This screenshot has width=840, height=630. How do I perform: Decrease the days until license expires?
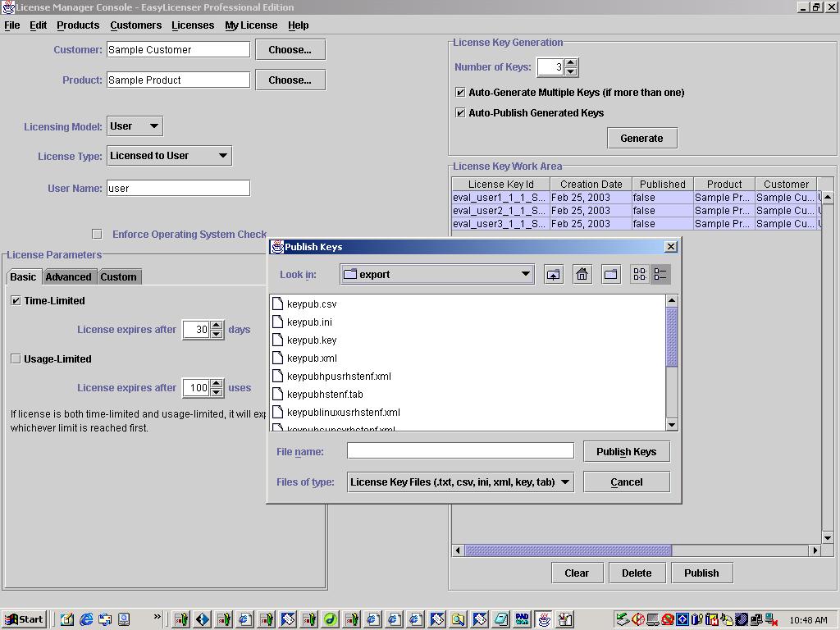tap(217, 335)
